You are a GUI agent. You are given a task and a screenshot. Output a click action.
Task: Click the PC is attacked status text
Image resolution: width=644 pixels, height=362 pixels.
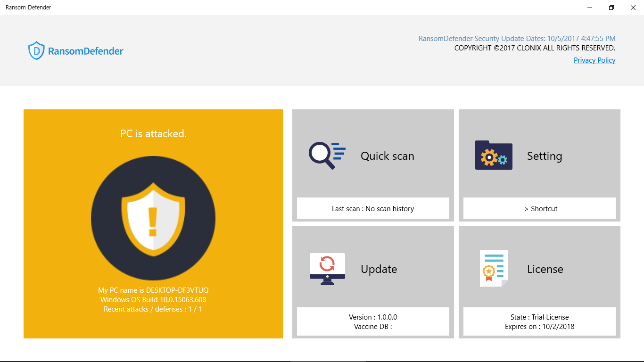tap(153, 134)
